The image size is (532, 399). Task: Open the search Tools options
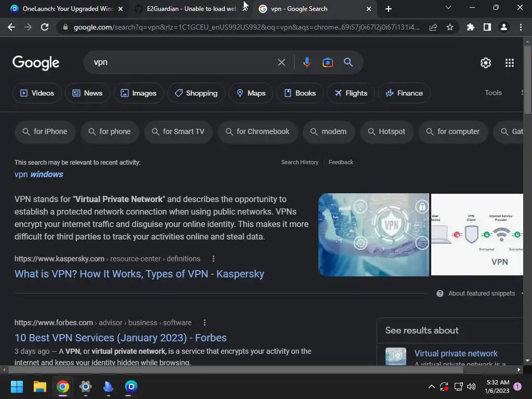pos(493,92)
